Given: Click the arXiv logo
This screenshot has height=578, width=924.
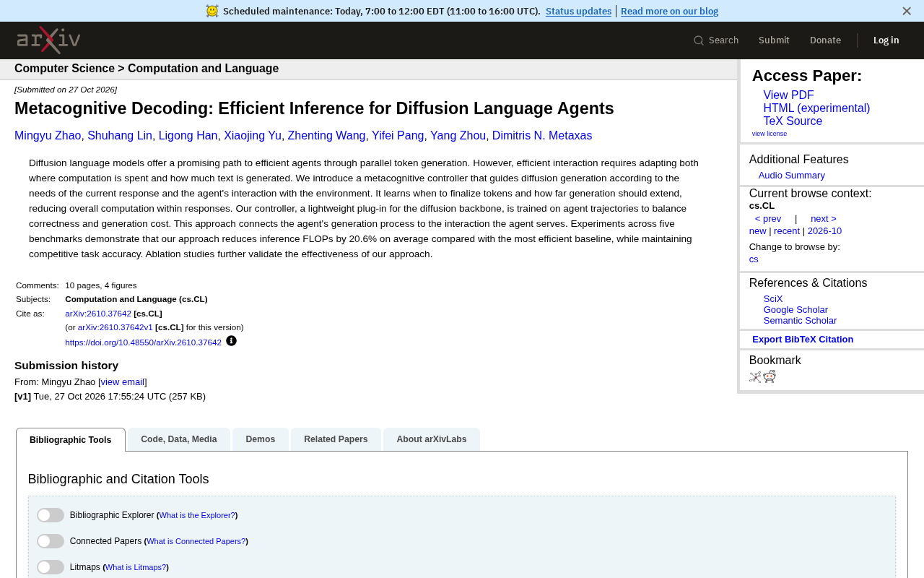Looking at the screenshot, I should 48,40.
